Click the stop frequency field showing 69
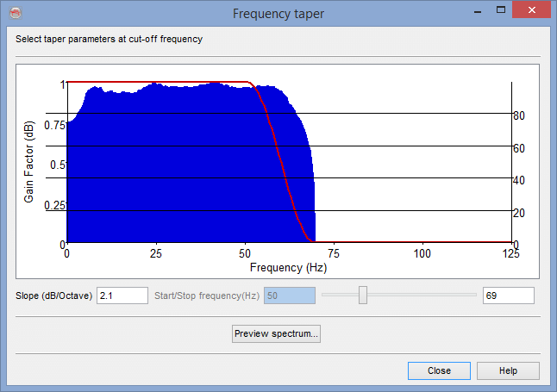This screenshot has width=557, height=392. 508,296
